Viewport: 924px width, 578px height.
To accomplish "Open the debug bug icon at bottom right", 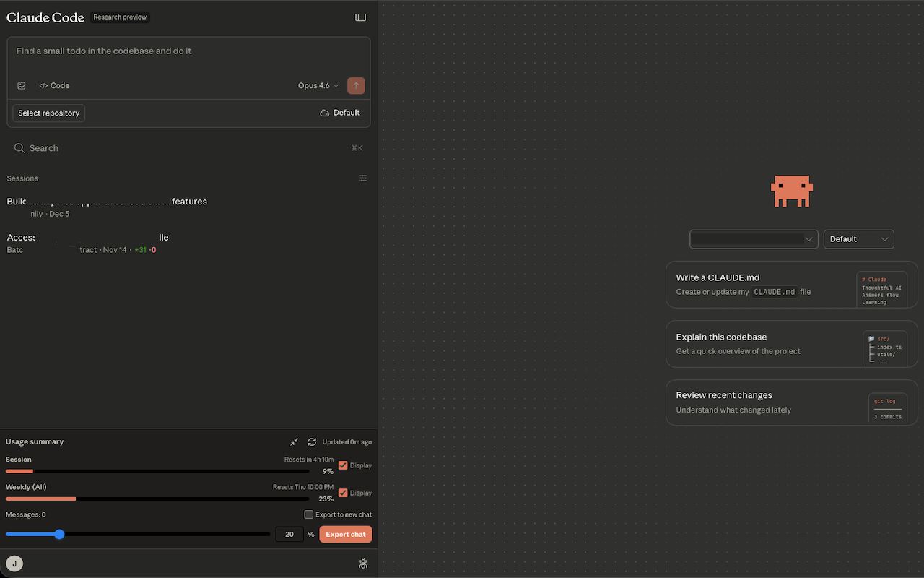I will [x=363, y=563].
